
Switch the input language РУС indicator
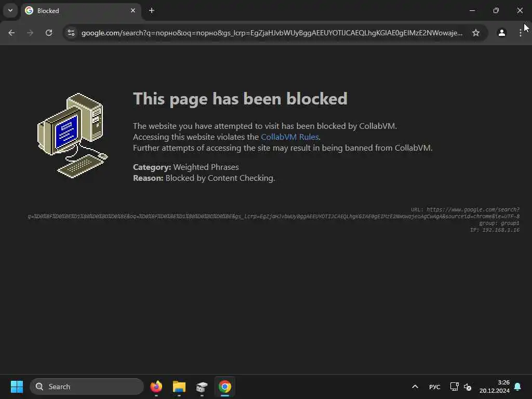coord(435,387)
